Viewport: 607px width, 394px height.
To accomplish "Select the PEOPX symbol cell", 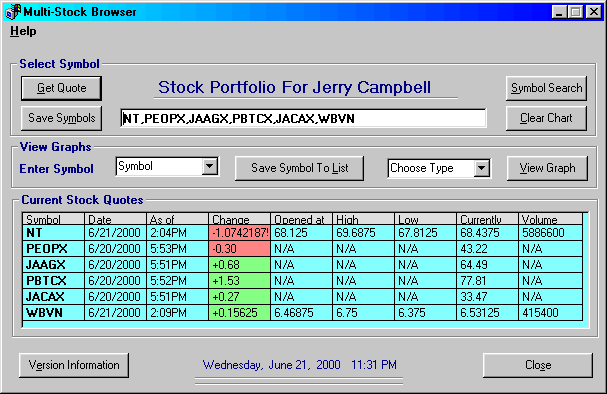I will [x=53, y=248].
